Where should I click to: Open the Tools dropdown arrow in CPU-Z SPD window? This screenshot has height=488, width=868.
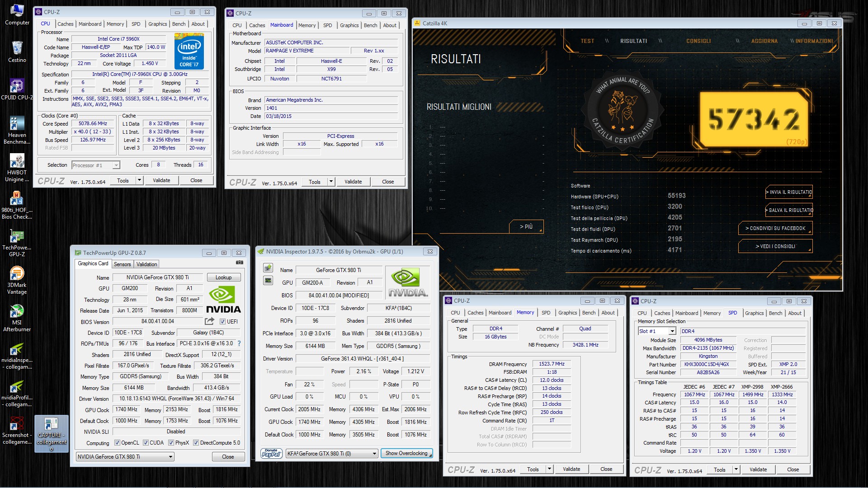click(x=736, y=469)
